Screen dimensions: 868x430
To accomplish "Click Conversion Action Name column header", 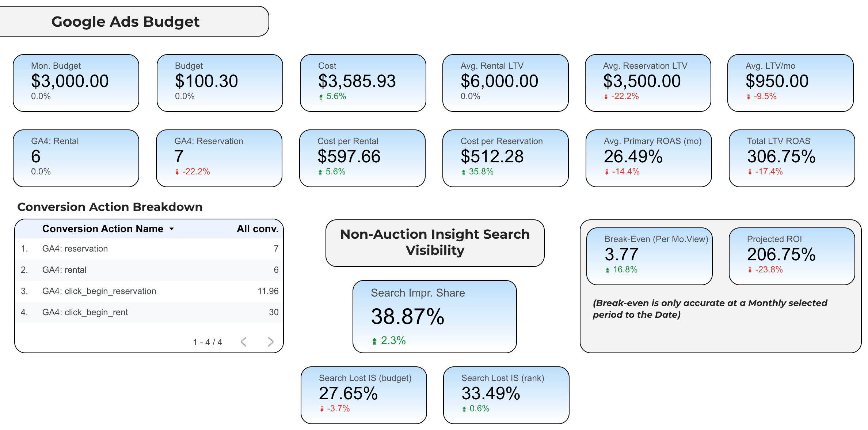I will (x=103, y=229).
